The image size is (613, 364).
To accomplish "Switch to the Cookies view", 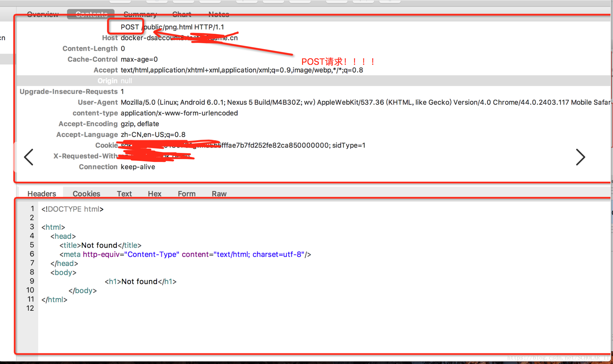I will click(x=86, y=193).
